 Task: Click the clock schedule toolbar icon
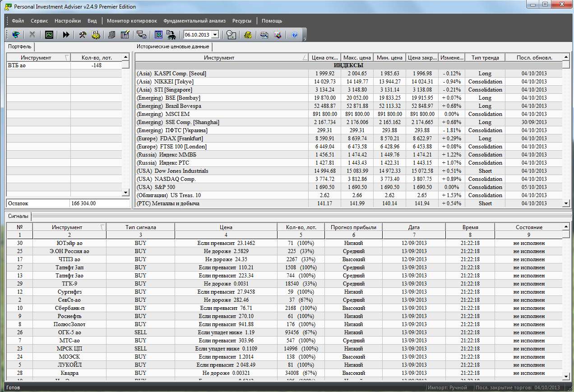231,35
